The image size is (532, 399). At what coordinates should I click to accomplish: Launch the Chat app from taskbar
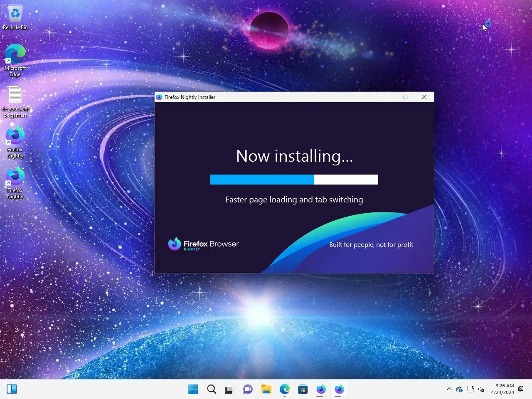tap(248, 389)
